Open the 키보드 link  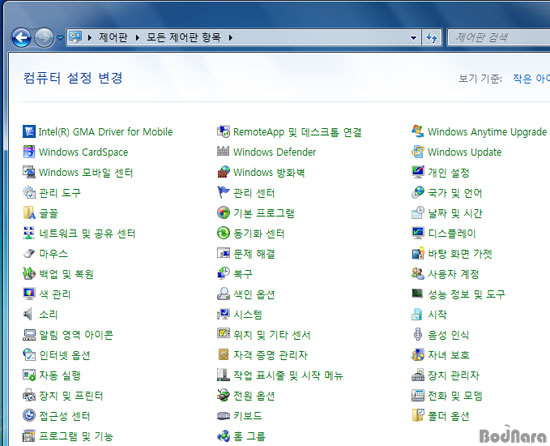pyautogui.click(x=248, y=416)
